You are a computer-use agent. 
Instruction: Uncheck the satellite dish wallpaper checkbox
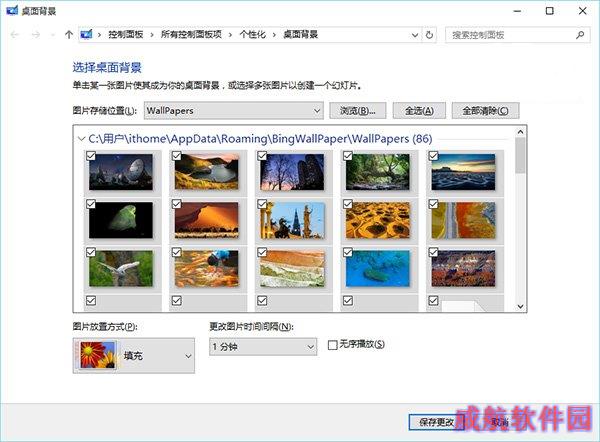click(91, 156)
